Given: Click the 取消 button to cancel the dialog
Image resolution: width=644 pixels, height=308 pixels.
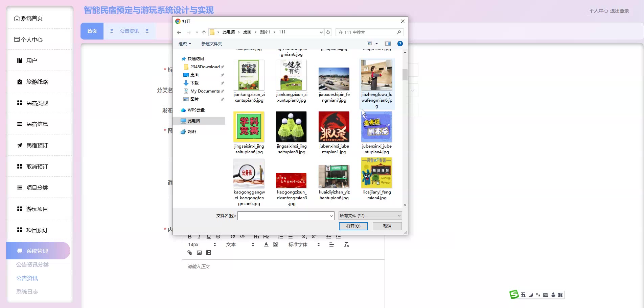Looking at the screenshot, I should (387, 226).
